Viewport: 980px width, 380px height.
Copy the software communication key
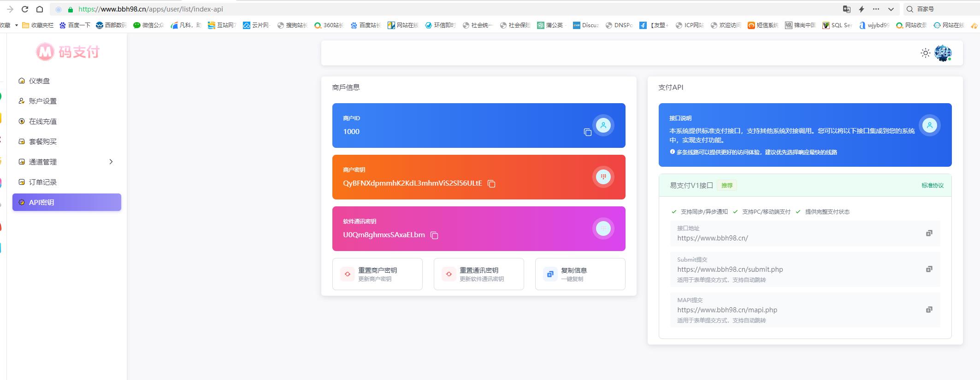(434, 235)
